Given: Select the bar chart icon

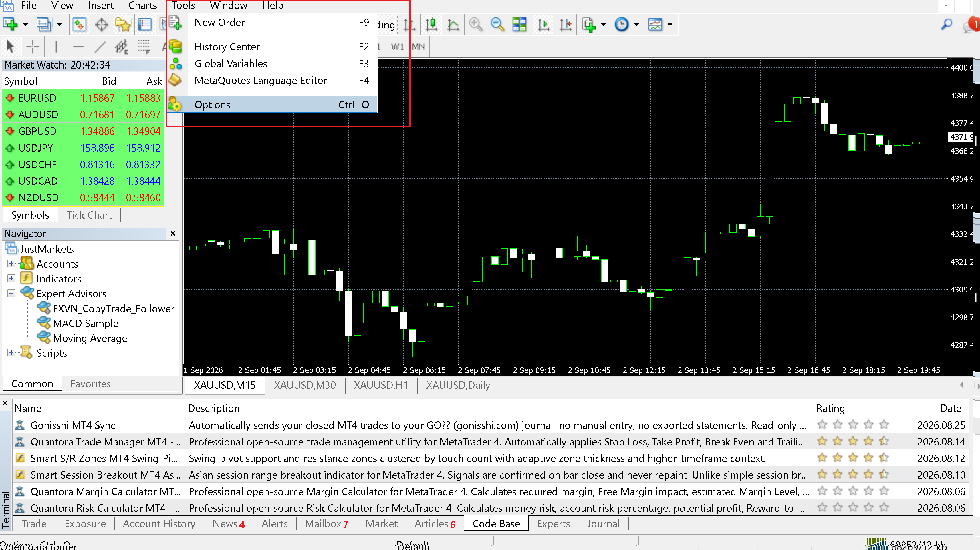Looking at the screenshot, I should pos(409,25).
